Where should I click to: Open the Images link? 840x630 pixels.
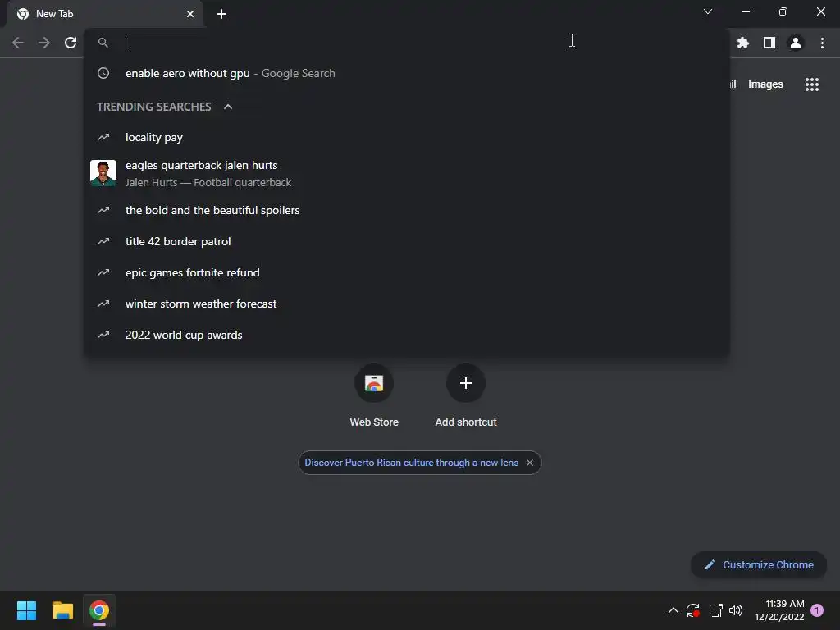(765, 84)
